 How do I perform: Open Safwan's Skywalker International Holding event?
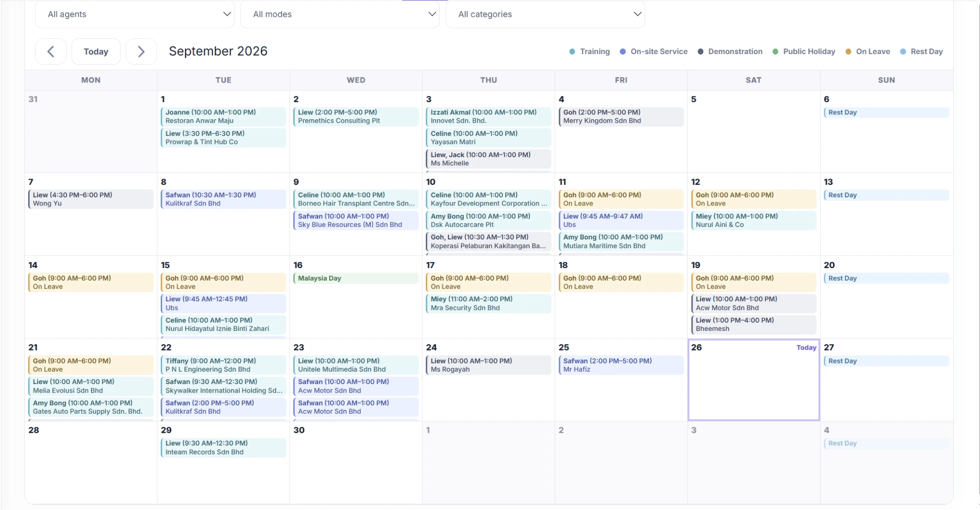[223, 386]
